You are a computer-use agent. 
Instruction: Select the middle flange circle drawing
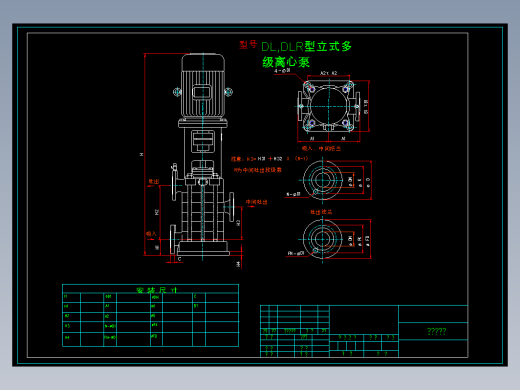[323, 180]
